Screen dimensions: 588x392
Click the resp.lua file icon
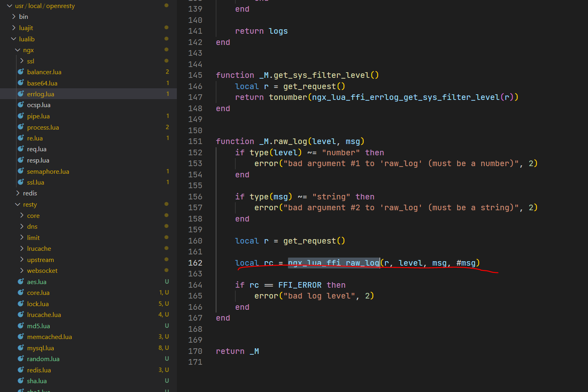click(21, 160)
